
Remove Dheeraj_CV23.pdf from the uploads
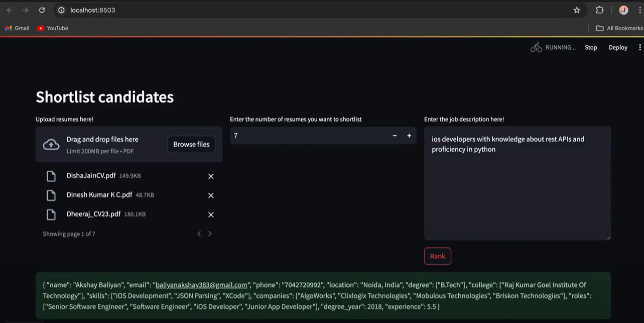point(211,214)
